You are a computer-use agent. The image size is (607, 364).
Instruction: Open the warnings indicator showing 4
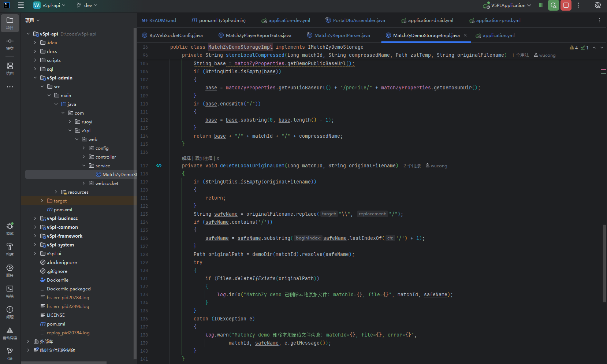click(x=574, y=48)
